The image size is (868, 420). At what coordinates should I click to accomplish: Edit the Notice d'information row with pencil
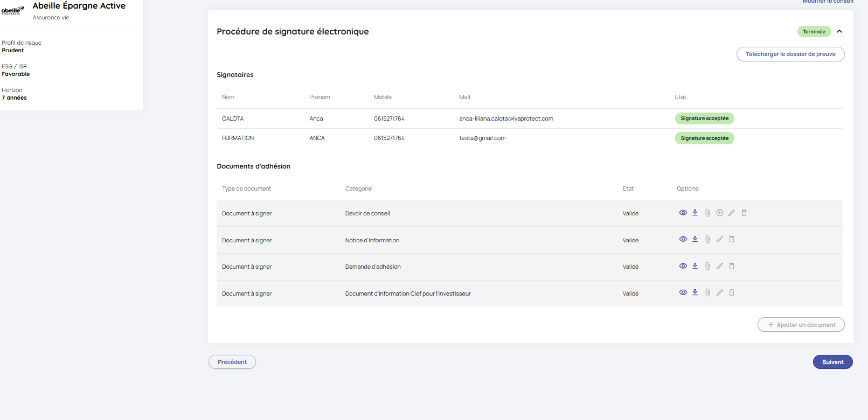(x=719, y=239)
